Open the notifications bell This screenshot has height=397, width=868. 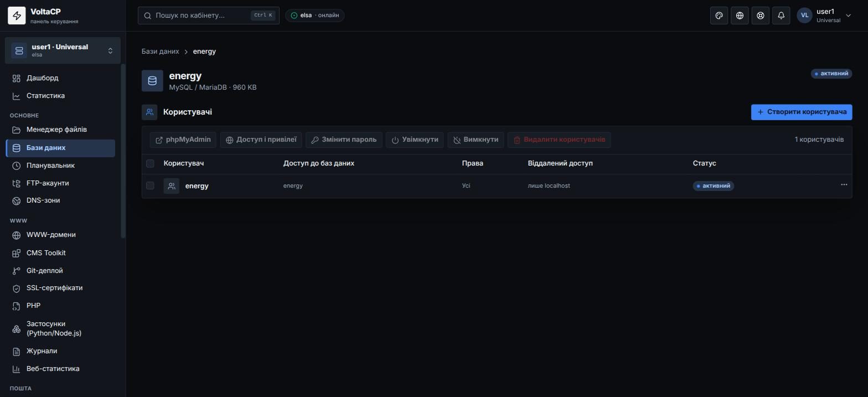pyautogui.click(x=781, y=16)
